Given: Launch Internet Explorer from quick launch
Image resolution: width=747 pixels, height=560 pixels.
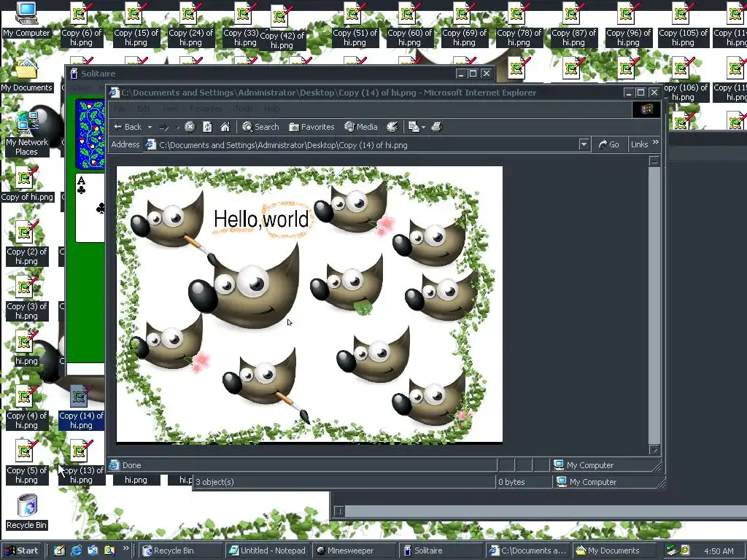Looking at the screenshot, I should [76, 551].
